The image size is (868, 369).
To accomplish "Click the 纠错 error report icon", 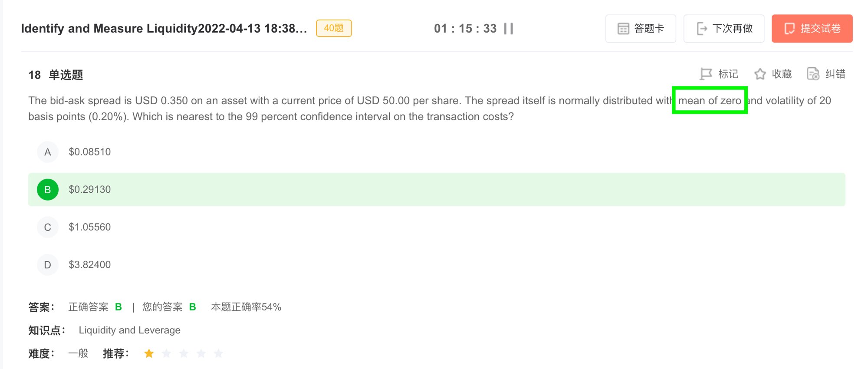I will click(813, 74).
